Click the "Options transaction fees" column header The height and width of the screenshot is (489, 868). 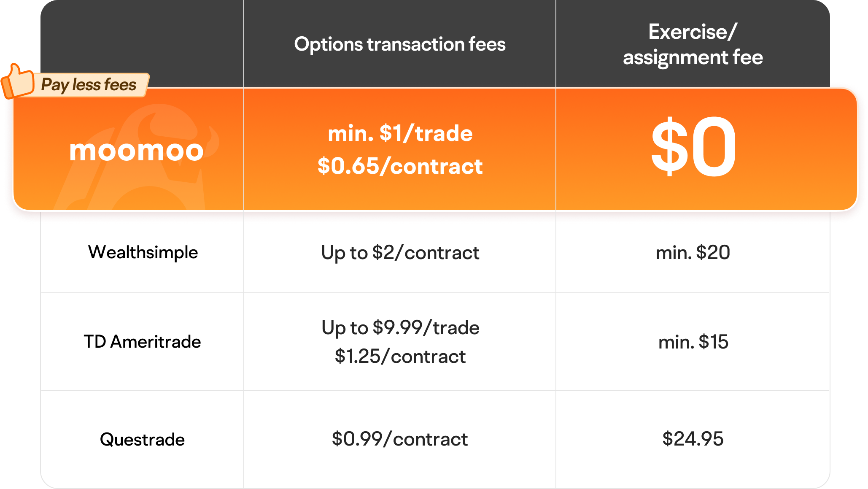tap(399, 44)
